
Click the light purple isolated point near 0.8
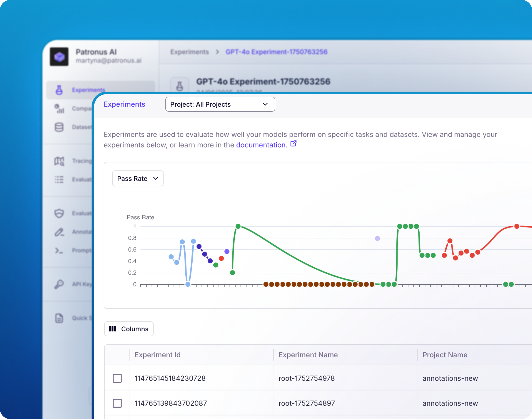pyautogui.click(x=377, y=238)
